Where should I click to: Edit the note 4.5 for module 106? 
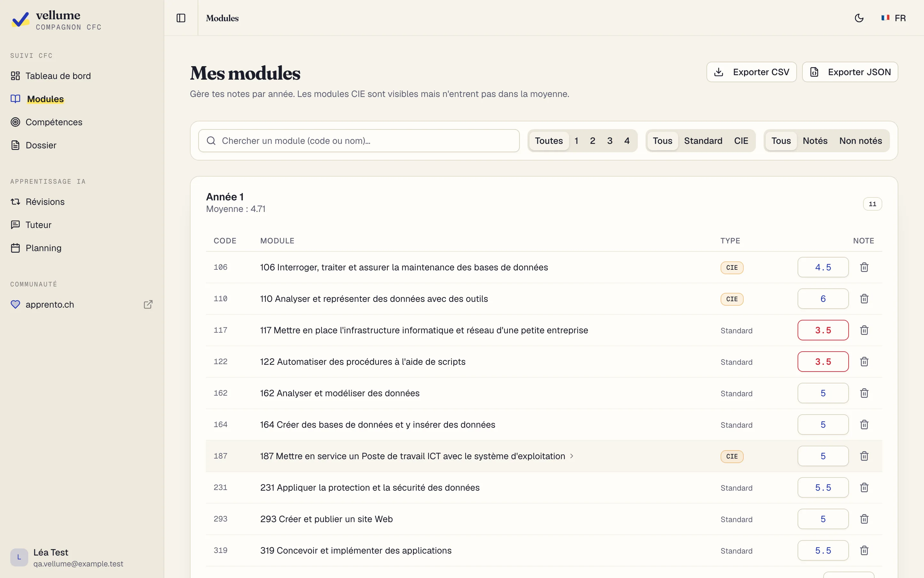[823, 267]
